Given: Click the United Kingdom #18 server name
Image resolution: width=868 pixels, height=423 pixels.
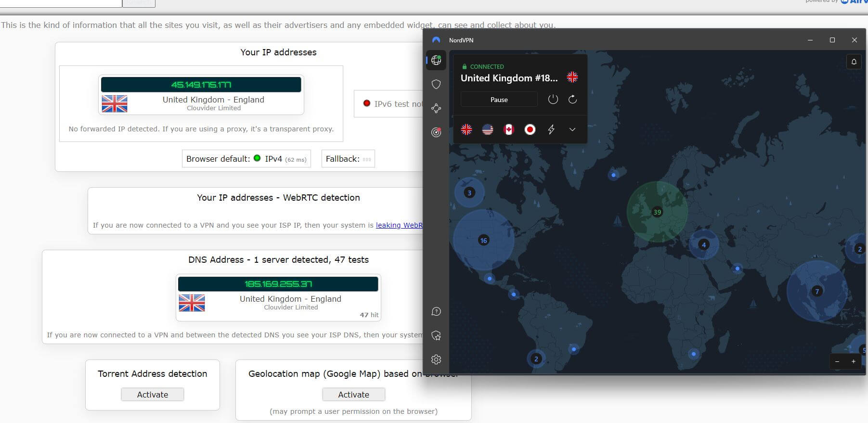Looking at the screenshot, I should [x=509, y=78].
